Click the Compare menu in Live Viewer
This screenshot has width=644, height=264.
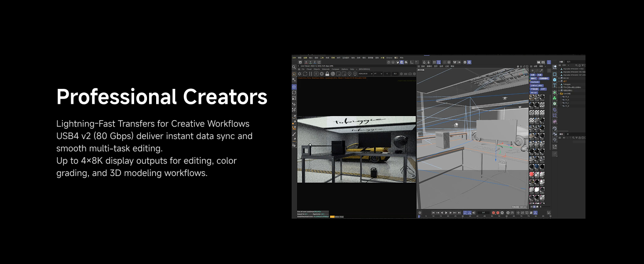point(335,69)
